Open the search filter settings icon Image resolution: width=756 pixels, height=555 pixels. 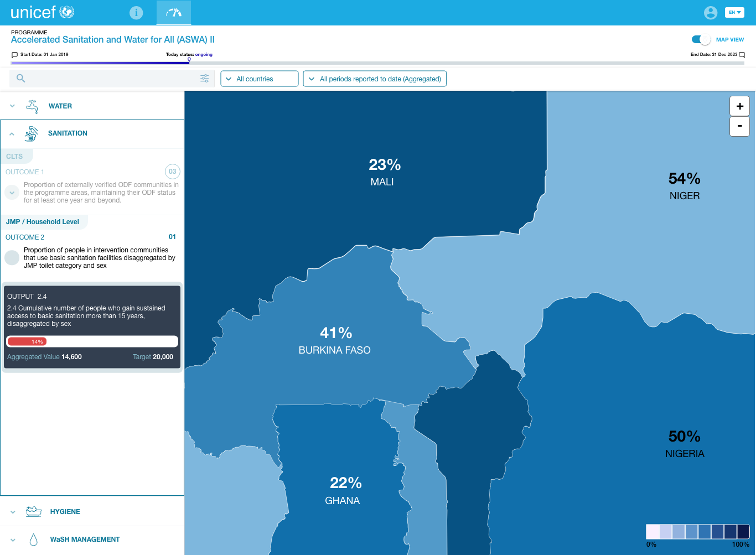point(205,79)
